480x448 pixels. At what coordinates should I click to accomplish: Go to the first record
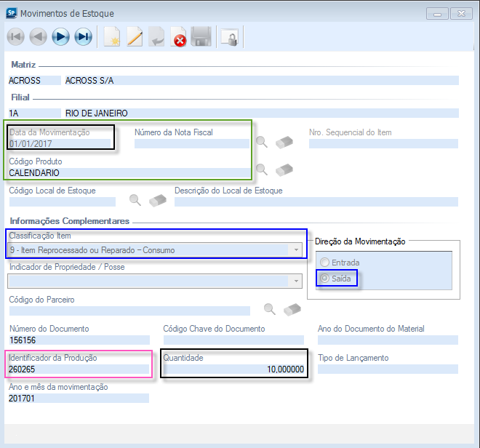click(x=15, y=37)
